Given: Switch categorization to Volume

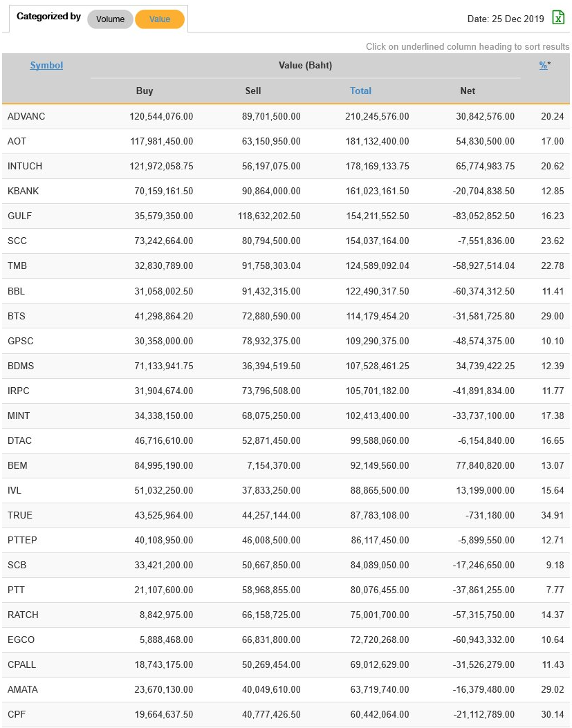Looking at the screenshot, I should pyautogui.click(x=110, y=19).
